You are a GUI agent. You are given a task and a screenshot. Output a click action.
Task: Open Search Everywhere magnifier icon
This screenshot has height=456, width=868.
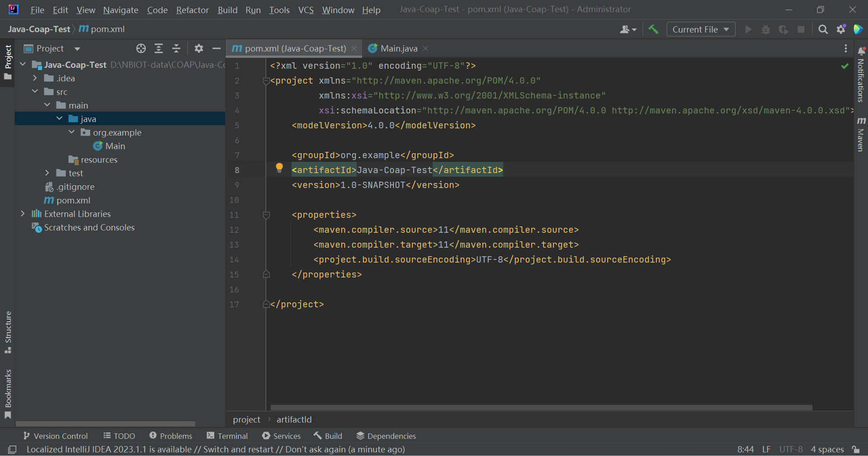(x=823, y=29)
